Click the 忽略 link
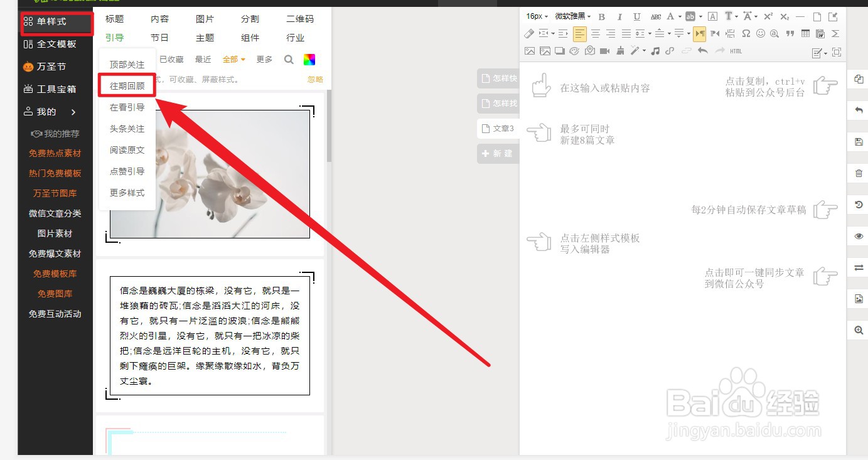The image size is (868, 460). click(316, 80)
